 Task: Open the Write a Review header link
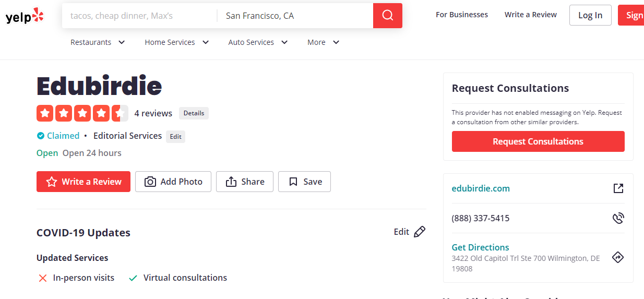tap(531, 15)
